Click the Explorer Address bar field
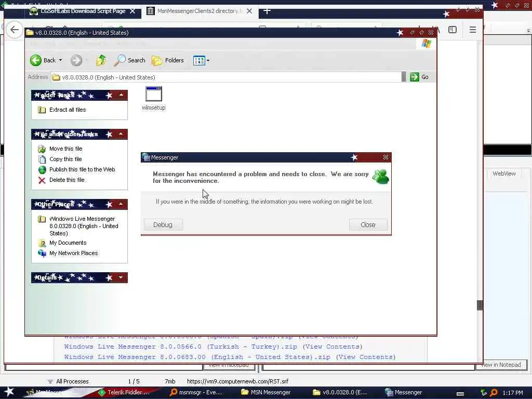The image size is (532, 399). pos(226,77)
